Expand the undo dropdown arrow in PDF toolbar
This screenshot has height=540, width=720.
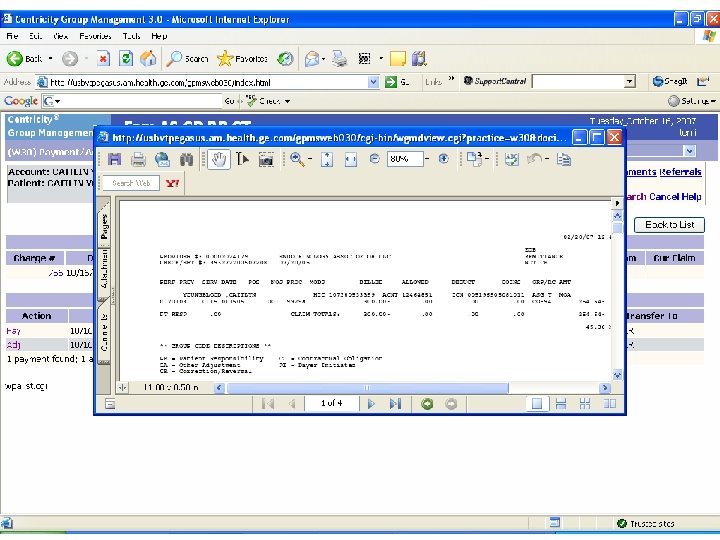pyautogui.click(x=546, y=159)
